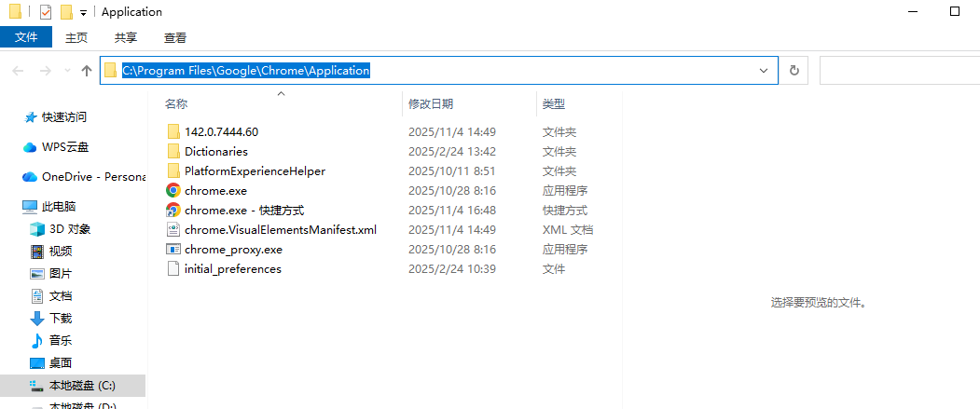Click the 此电脑 computer icon

point(30,206)
